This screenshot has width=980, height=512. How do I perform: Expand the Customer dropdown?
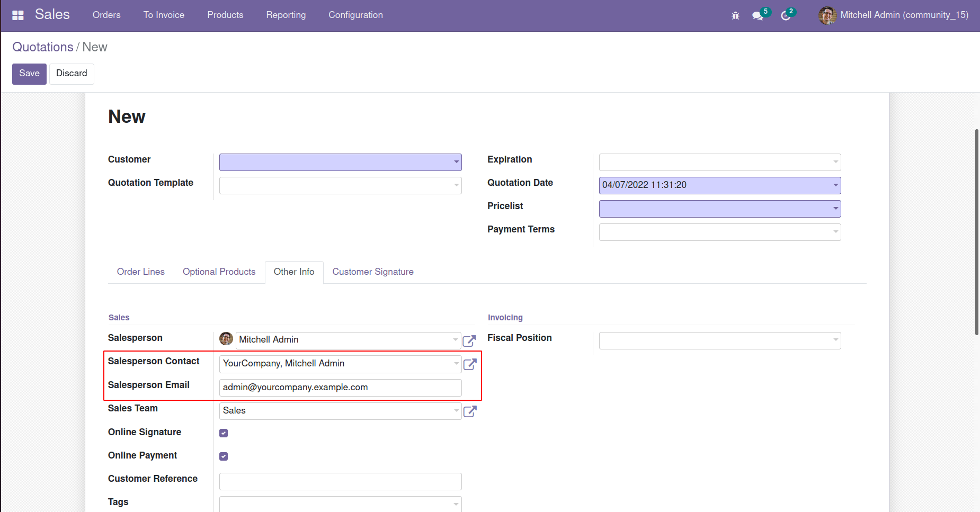456,162
